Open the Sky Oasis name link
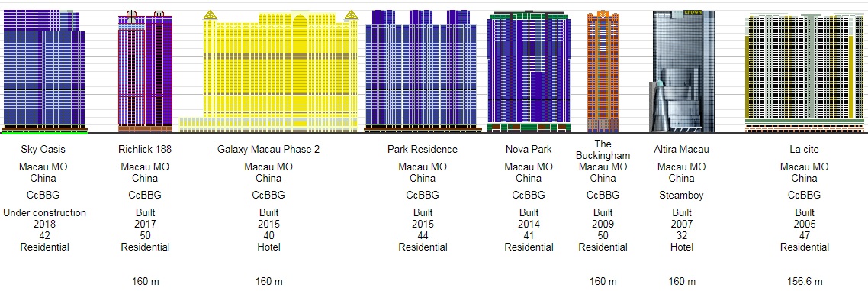868x291 pixels. [45, 149]
